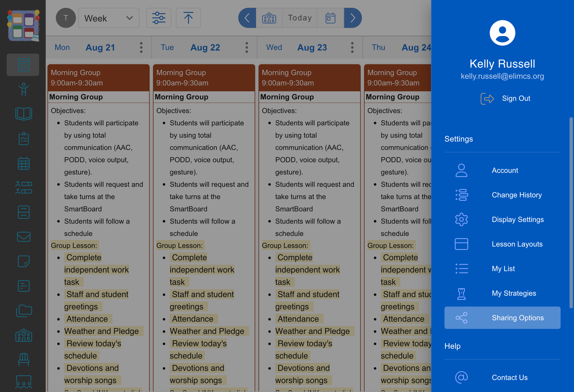Open My Strategies
This screenshot has height=392, width=574.
tap(503, 293)
